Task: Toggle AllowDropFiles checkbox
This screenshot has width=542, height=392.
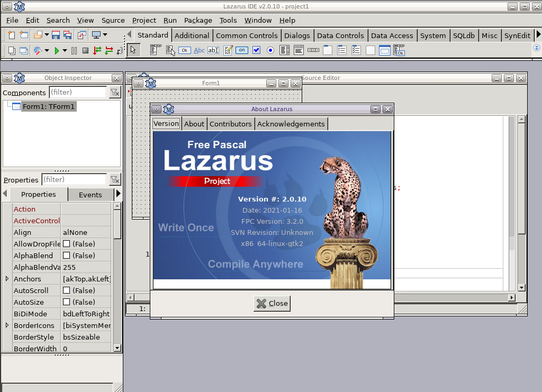Action: [66, 244]
